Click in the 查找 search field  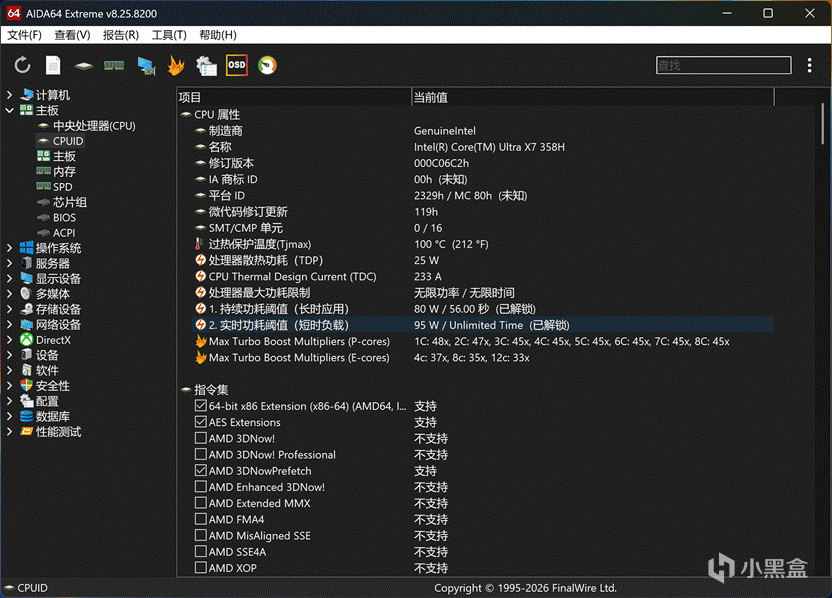723,65
